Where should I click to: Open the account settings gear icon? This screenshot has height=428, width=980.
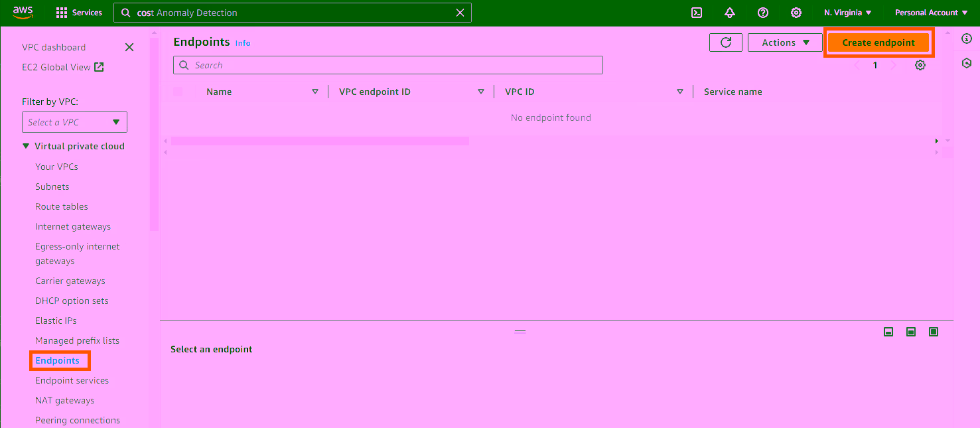[796, 13]
